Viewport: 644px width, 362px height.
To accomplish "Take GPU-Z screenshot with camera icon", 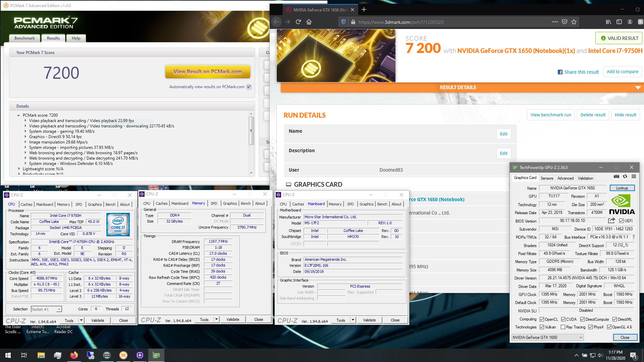I will (x=616, y=176).
